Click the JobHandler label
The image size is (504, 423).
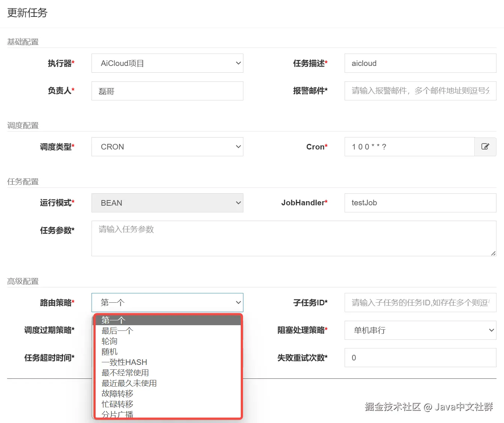pos(304,203)
